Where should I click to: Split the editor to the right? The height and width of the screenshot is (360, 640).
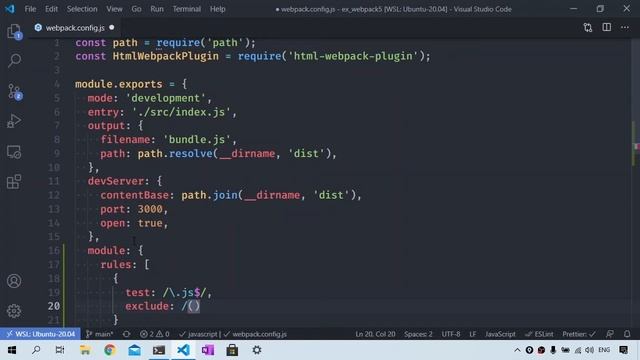(607, 27)
